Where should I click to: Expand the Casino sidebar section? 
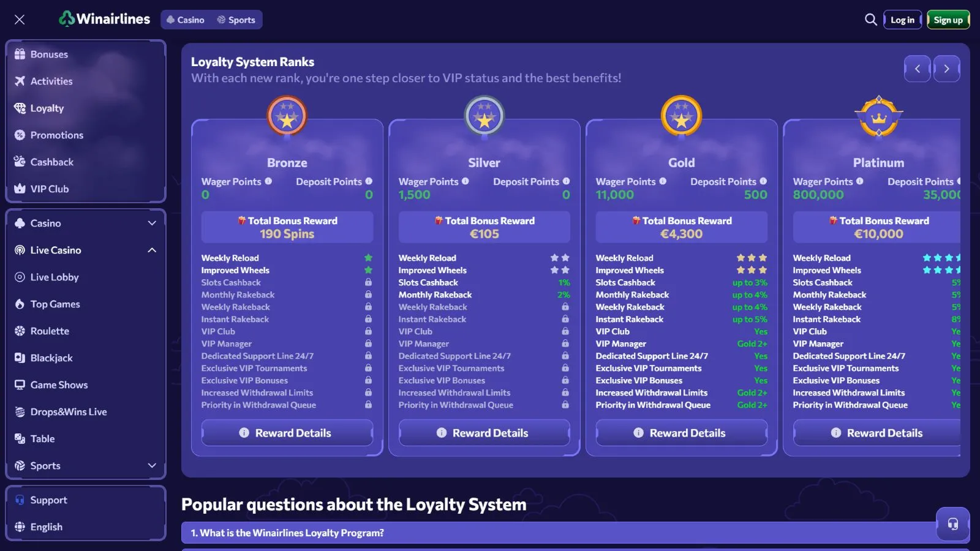152,223
